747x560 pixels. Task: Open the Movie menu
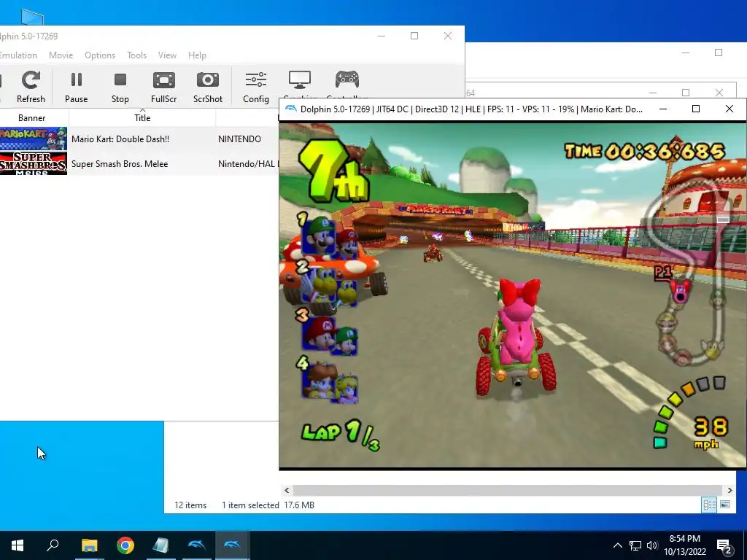[x=61, y=55]
